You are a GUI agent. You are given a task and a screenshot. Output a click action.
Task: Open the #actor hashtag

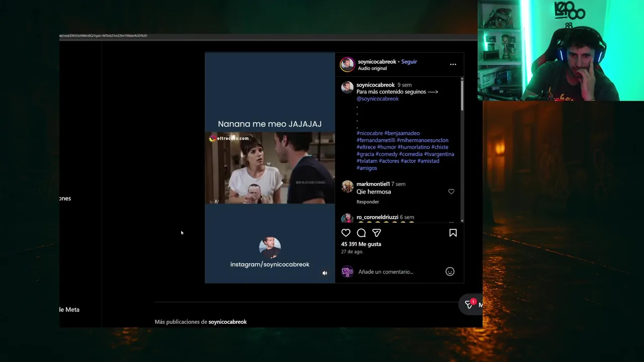click(408, 161)
